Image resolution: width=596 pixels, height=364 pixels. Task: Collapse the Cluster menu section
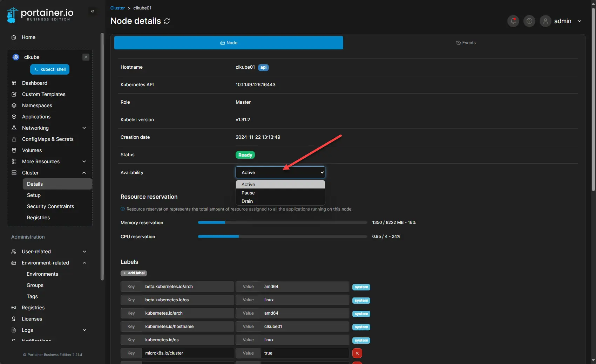pos(84,173)
